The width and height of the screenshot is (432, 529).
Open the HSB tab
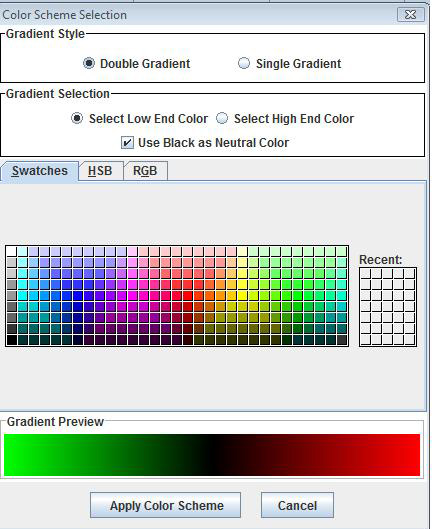[x=100, y=171]
